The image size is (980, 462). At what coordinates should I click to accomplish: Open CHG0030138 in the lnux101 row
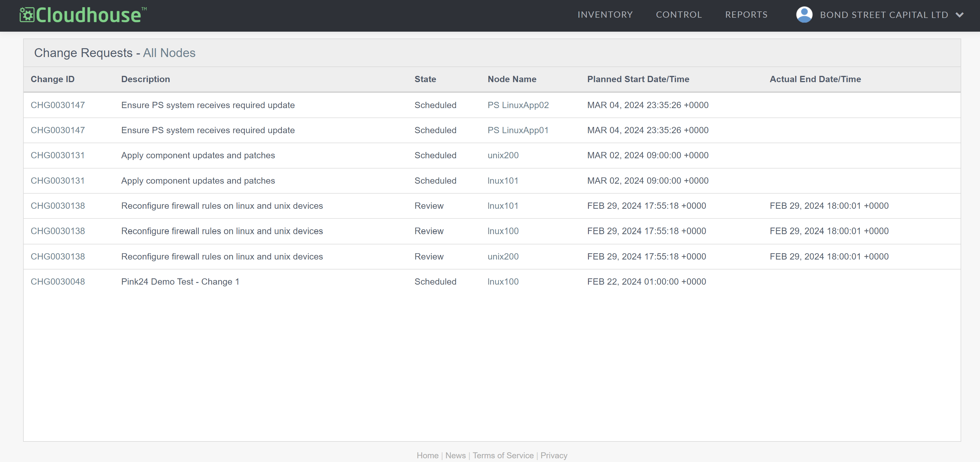click(x=58, y=206)
